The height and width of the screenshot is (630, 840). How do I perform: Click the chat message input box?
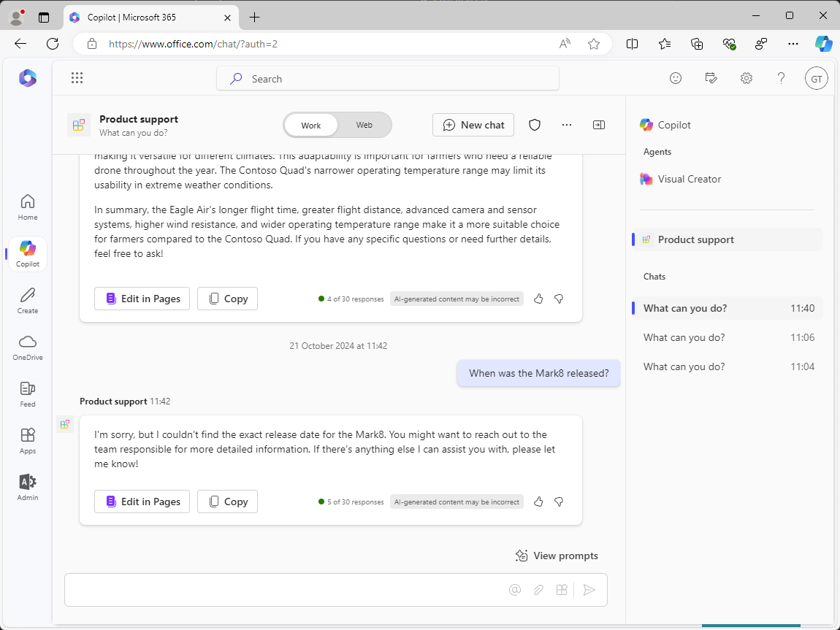click(336, 590)
